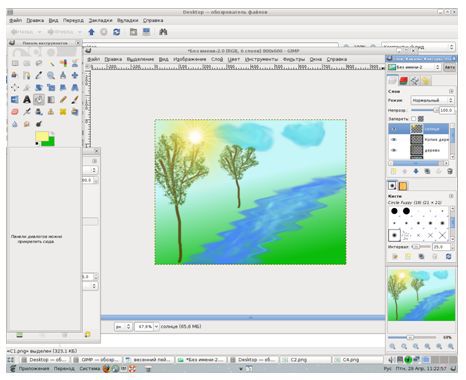Select the Pencil tool

coord(63,99)
